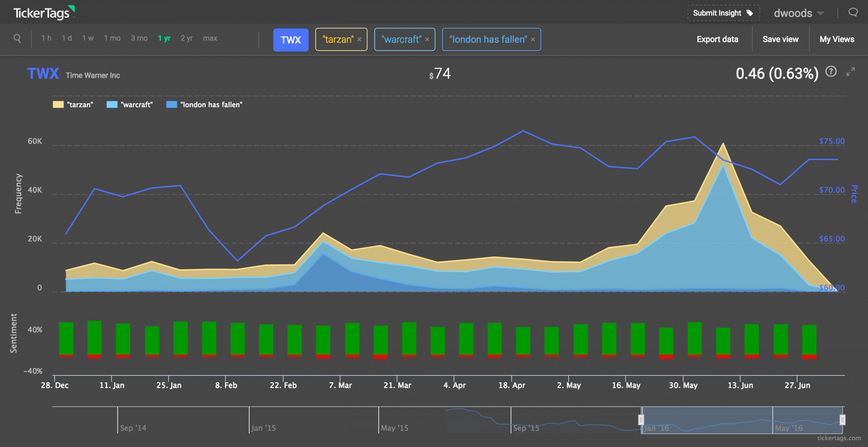This screenshot has height=447, width=868.
Task: Click Sep '15 in the navigator
Action: (526, 428)
